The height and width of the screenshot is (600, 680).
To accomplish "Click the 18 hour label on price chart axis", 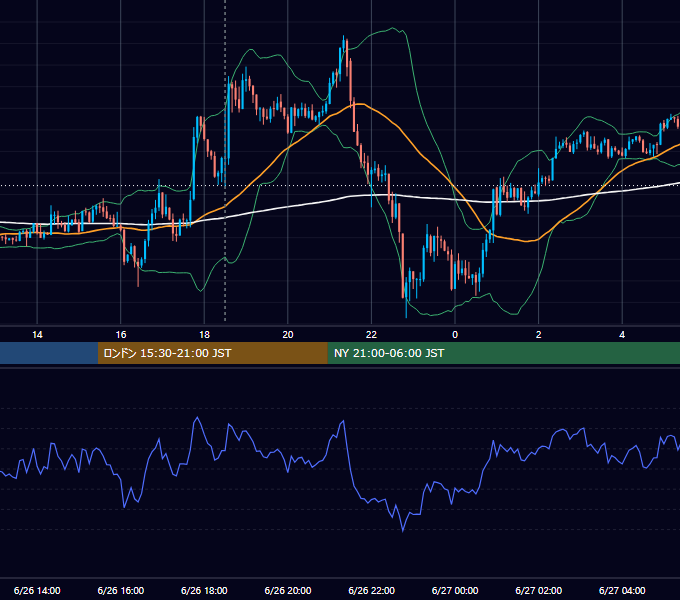I will pyautogui.click(x=204, y=335).
